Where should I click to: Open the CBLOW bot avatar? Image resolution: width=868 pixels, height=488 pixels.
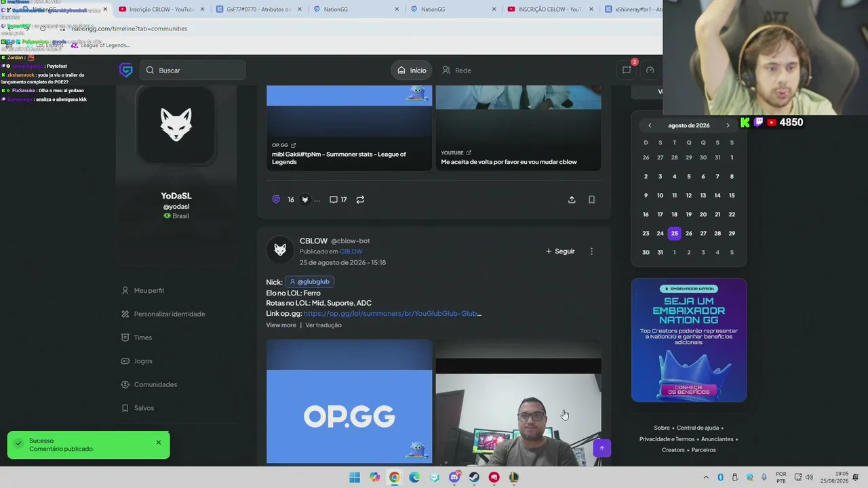click(280, 251)
